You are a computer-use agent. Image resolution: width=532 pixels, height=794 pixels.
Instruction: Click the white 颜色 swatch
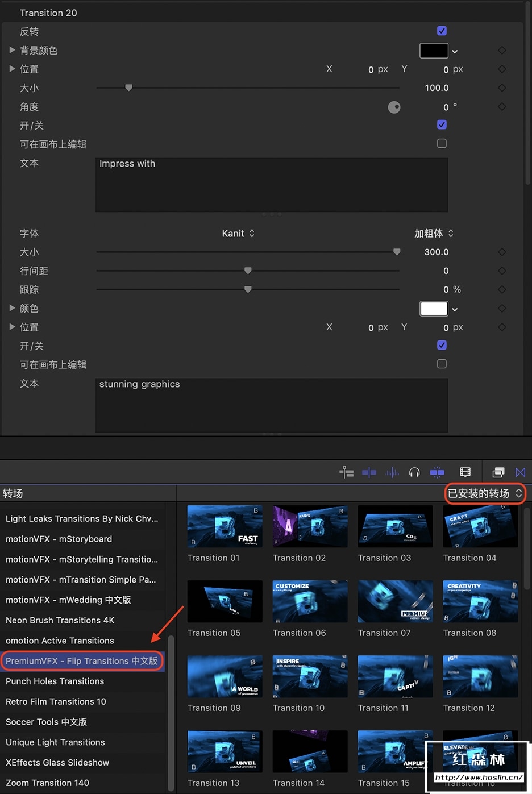click(434, 309)
